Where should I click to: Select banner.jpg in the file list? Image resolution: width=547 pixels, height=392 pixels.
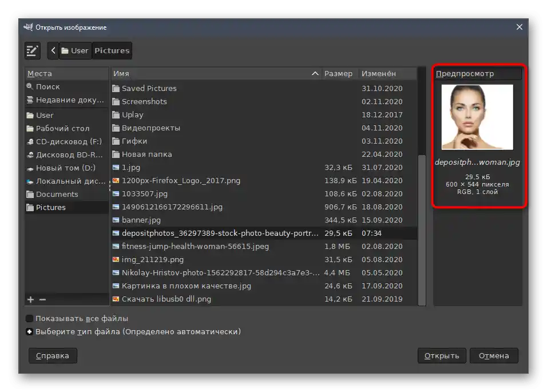pyautogui.click(x=264, y=220)
